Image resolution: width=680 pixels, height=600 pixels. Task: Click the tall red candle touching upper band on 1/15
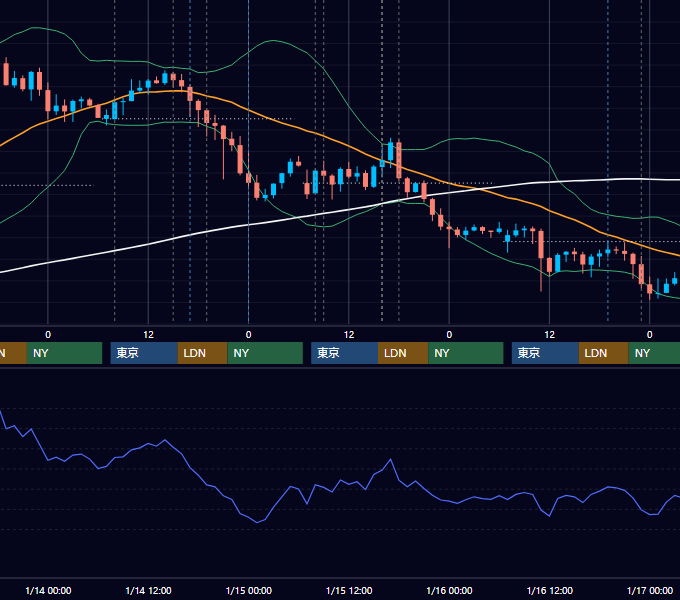pyautogui.click(x=399, y=160)
